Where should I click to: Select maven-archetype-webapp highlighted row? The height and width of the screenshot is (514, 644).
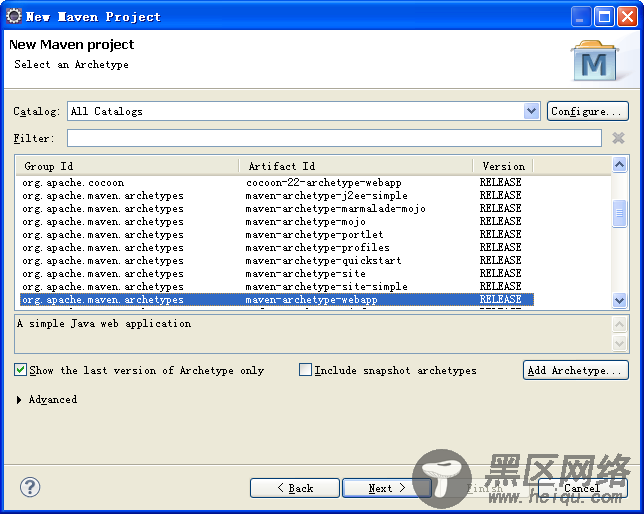277,300
